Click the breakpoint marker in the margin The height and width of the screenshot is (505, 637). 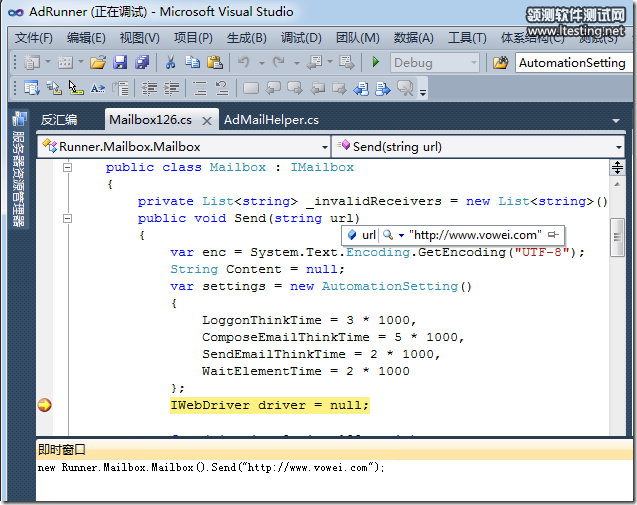click(44, 405)
